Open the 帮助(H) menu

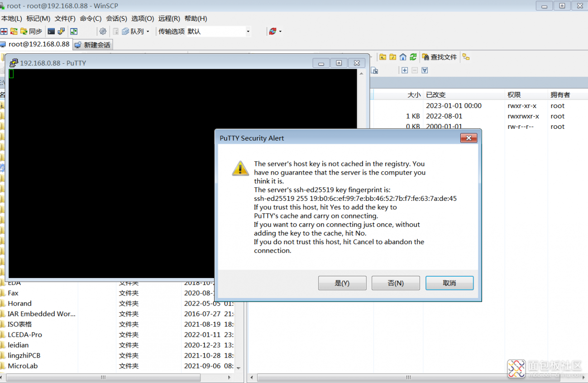coord(196,19)
